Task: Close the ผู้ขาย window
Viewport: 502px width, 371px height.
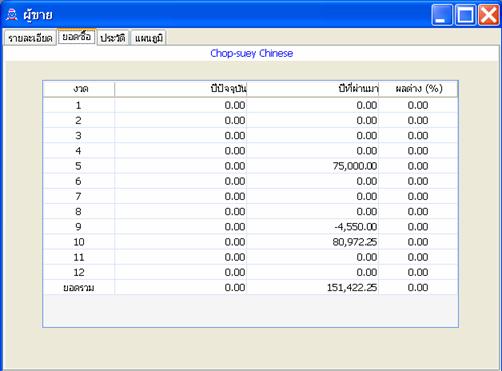Action: (489, 15)
